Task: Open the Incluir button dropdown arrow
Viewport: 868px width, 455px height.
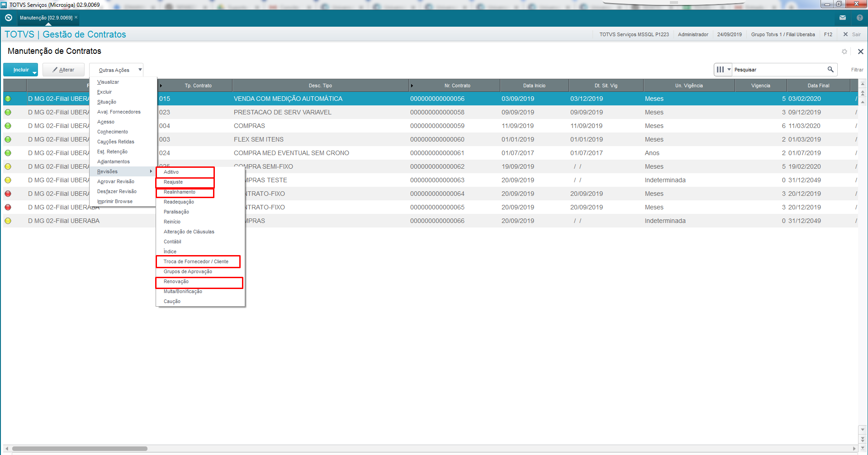Action: 35,72
